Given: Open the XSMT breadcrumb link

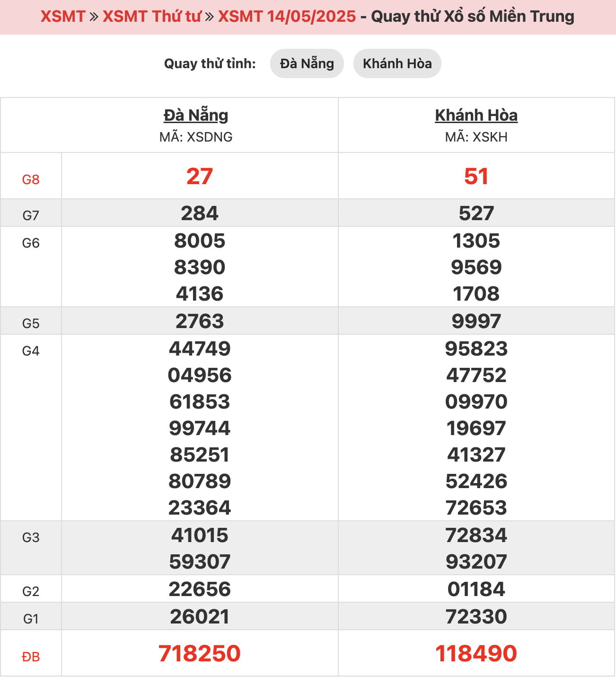Looking at the screenshot, I should (62, 17).
